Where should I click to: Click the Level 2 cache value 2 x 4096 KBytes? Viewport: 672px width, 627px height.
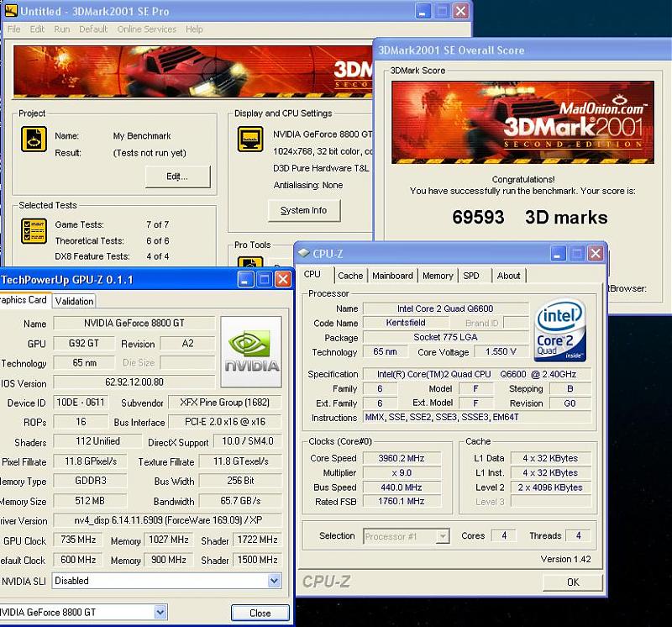550,487
